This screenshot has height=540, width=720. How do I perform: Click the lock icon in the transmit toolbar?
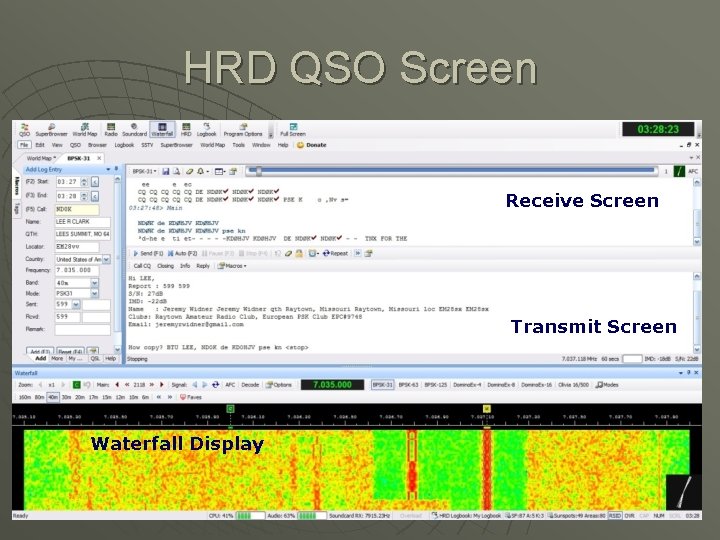[x=299, y=253]
